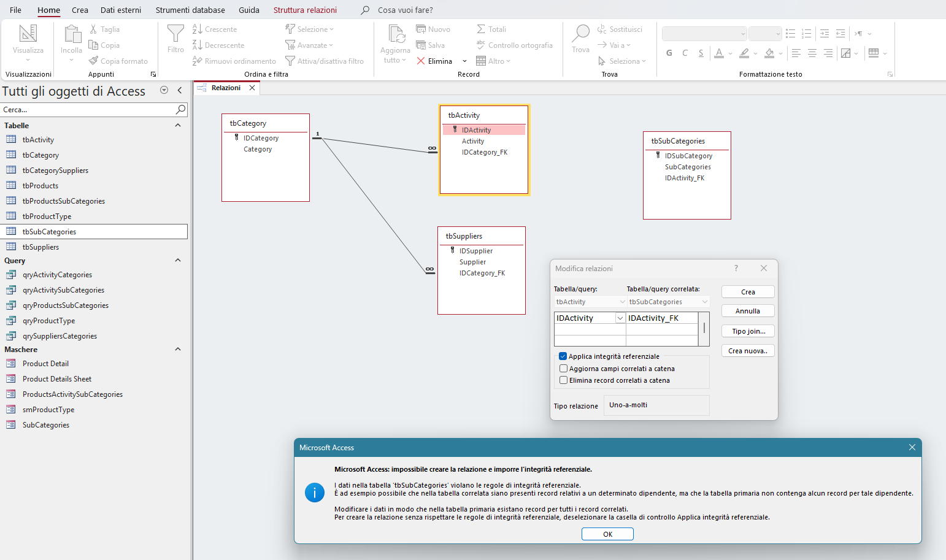
Task: Click the Incolla clipboard icon
Action: pos(71,34)
